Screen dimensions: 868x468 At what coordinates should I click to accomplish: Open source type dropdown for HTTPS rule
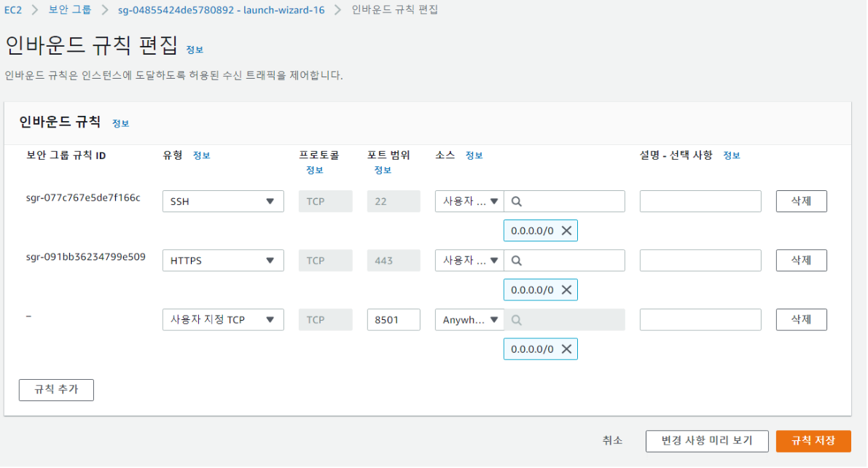(x=469, y=261)
